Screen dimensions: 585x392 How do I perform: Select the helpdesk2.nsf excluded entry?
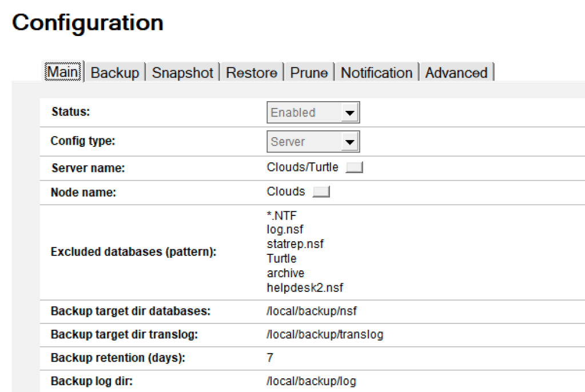pyautogui.click(x=305, y=287)
